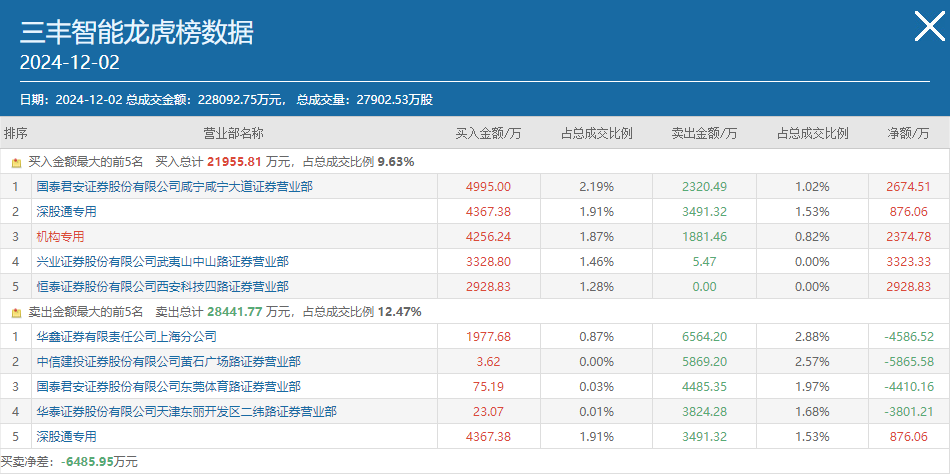This screenshot has width=950, height=474.
Task: Select buy amount 3.62
Action: click(x=488, y=362)
